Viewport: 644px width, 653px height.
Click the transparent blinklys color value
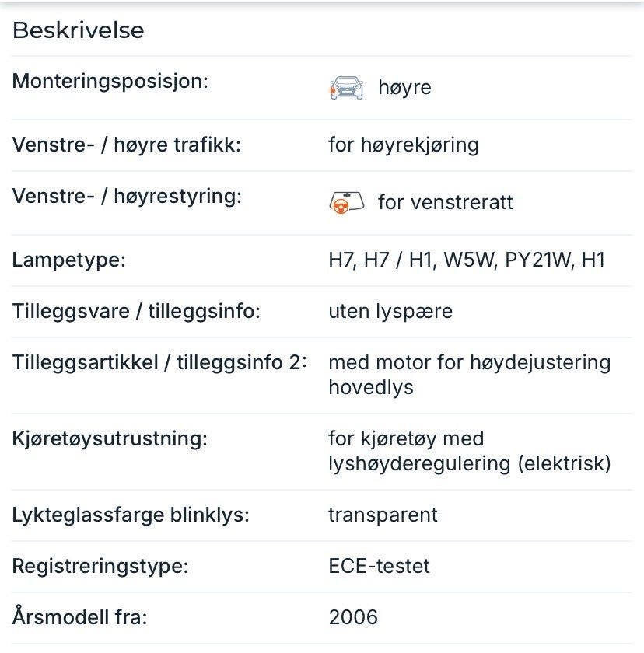[x=383, y=515]
